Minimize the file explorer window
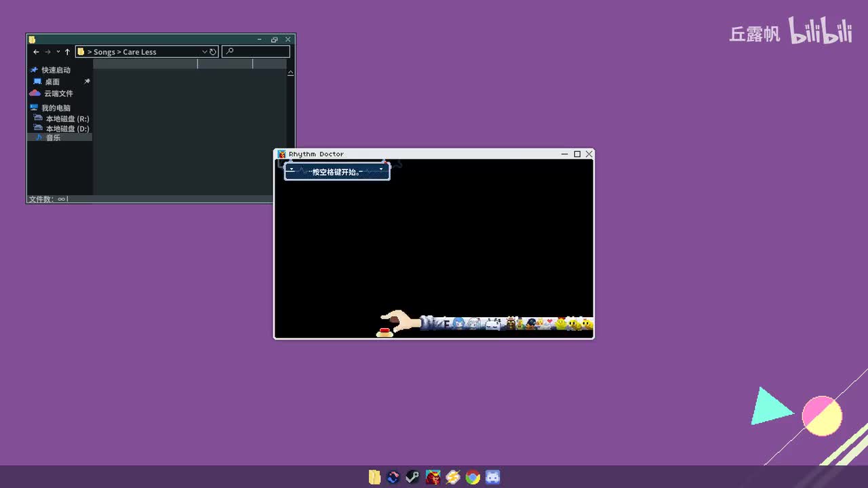868x488 pixels. (260, 39)
